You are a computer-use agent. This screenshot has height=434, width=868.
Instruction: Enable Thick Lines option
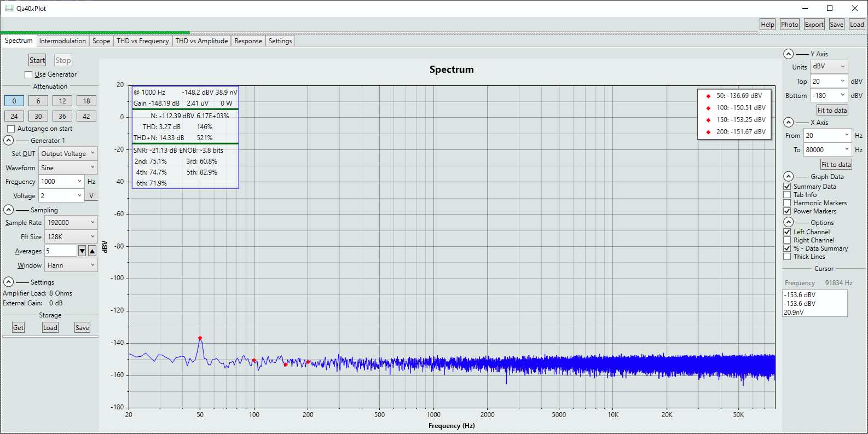tap(787, 257)
